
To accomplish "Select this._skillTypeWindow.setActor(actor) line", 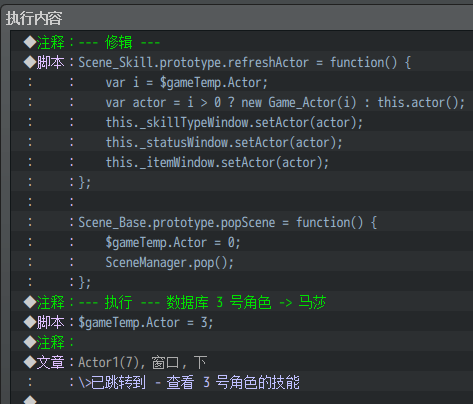I will tap(242, 122).
